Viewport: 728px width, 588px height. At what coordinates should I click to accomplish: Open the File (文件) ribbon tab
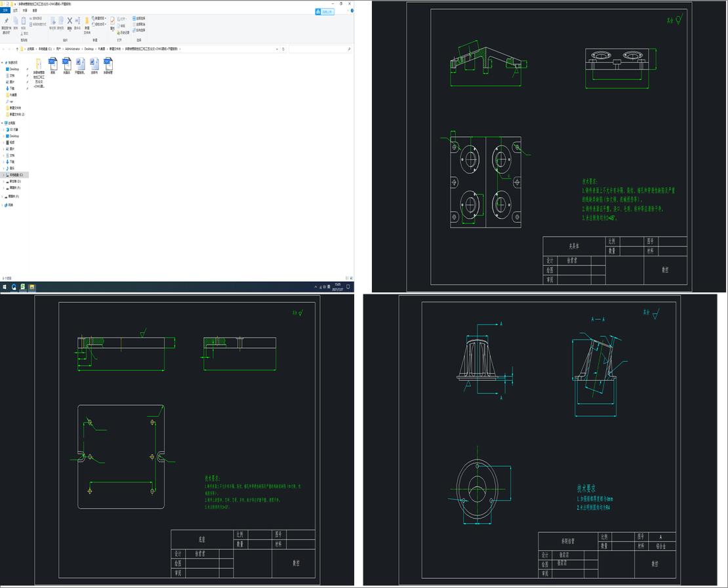coord(5,10)
